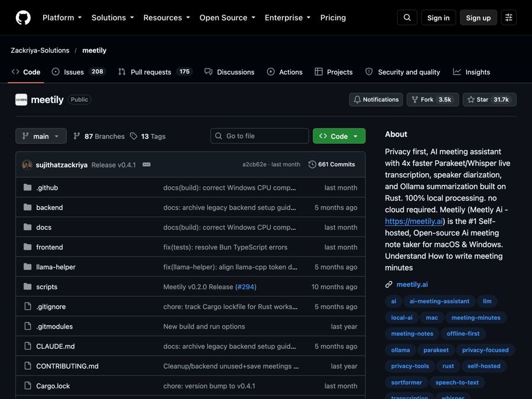Screen dimensions: 532x399
Task: Open the https://meetily.ai link in About
Action: [414, 221]
